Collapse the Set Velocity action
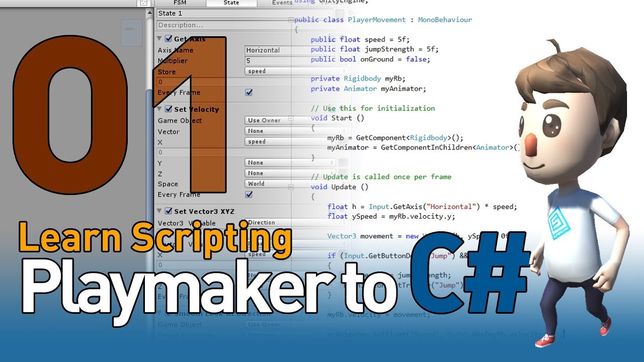 tap(159, 109)
